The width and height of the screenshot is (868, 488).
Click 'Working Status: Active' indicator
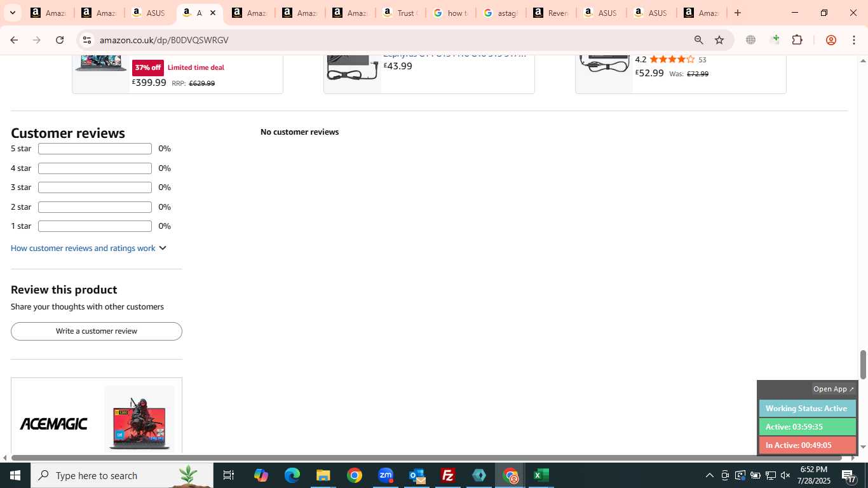click(x=807, y=409)
